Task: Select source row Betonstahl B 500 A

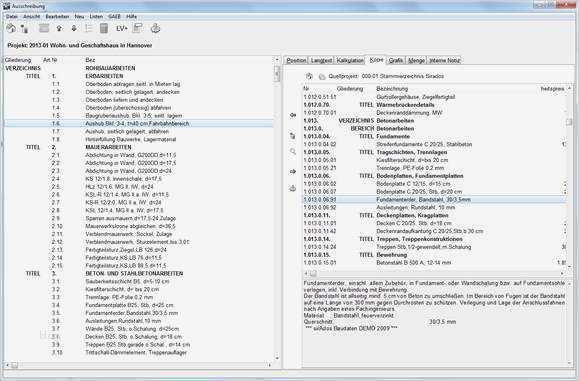Action: [434, 263]
